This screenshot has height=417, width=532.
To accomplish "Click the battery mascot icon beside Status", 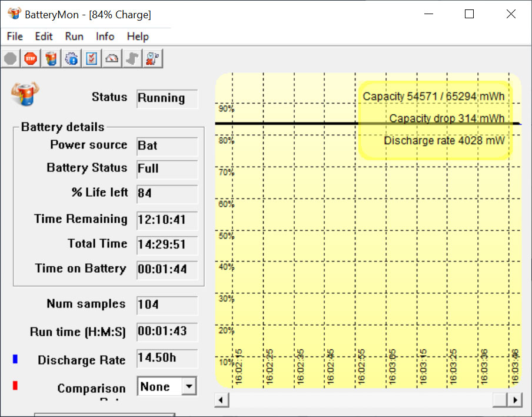I will (25, 94).
